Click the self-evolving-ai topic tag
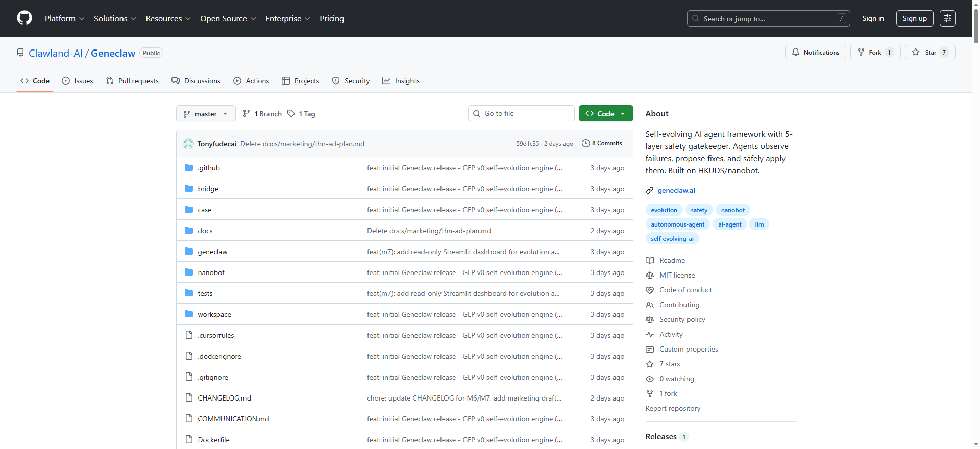The width and height of the screenshot is (980, 449). (672, 238)
